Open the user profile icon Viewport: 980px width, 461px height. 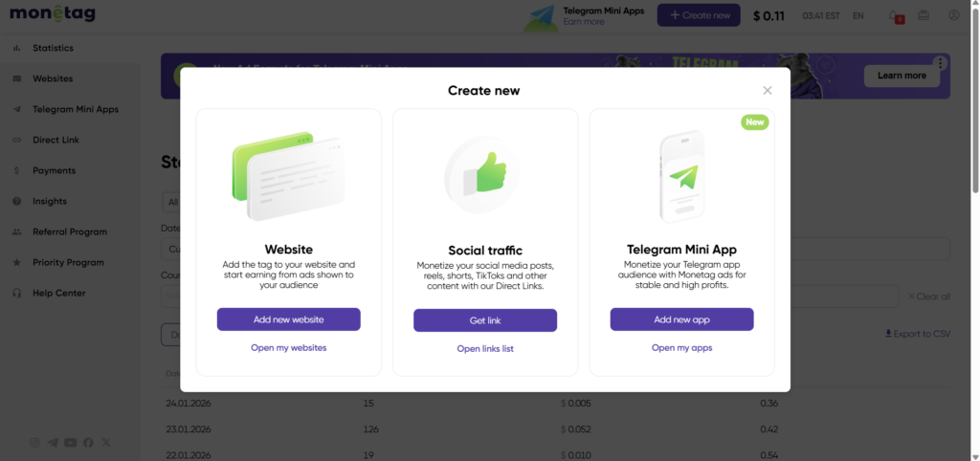[x=954, y=15]
